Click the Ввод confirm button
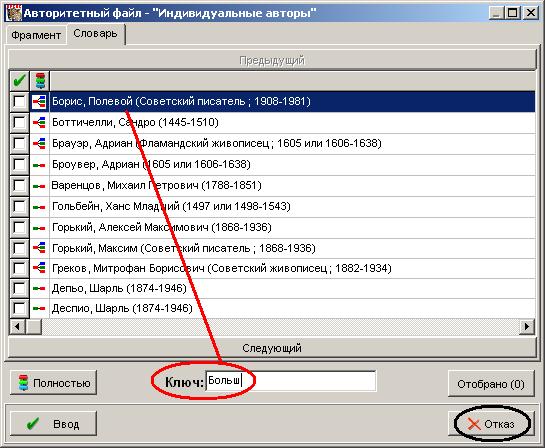The image size is (545, 448). click(53, 424)
